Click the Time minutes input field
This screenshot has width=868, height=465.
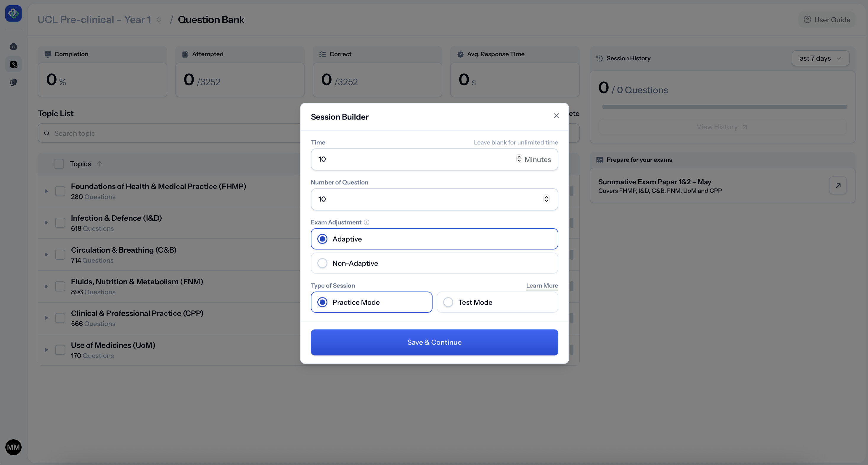pos(414,159)
